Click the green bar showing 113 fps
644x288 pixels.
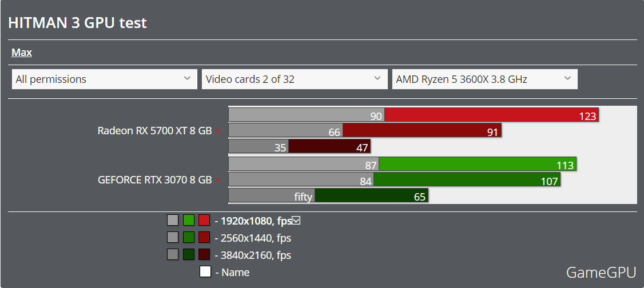tap(478, 163)
